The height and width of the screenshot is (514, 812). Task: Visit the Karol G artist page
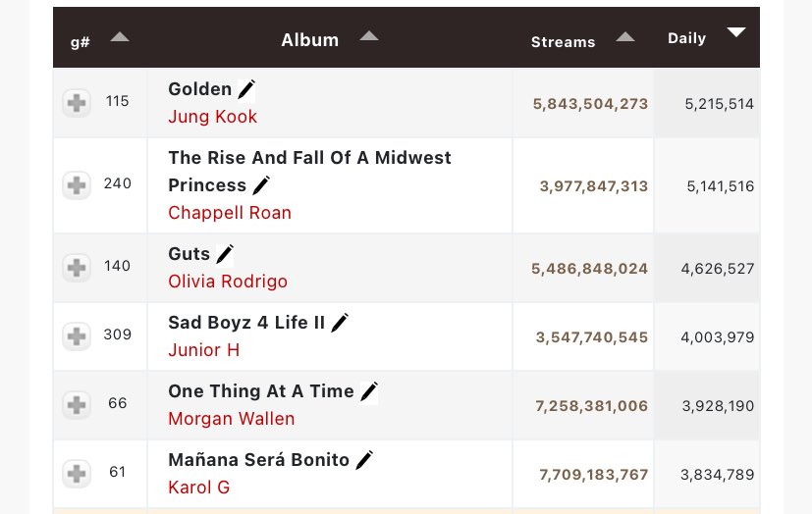coord(199,488)
